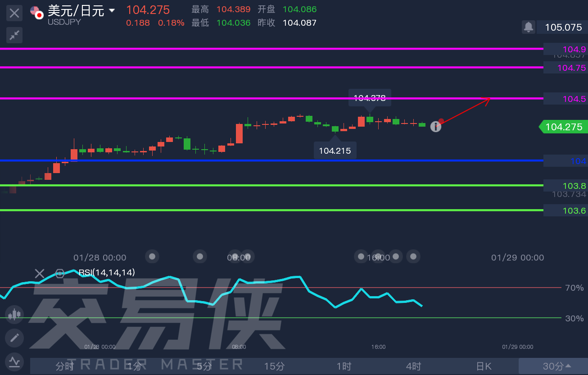Click the 104.75 magenta price level label

click(x=565, y=68)
